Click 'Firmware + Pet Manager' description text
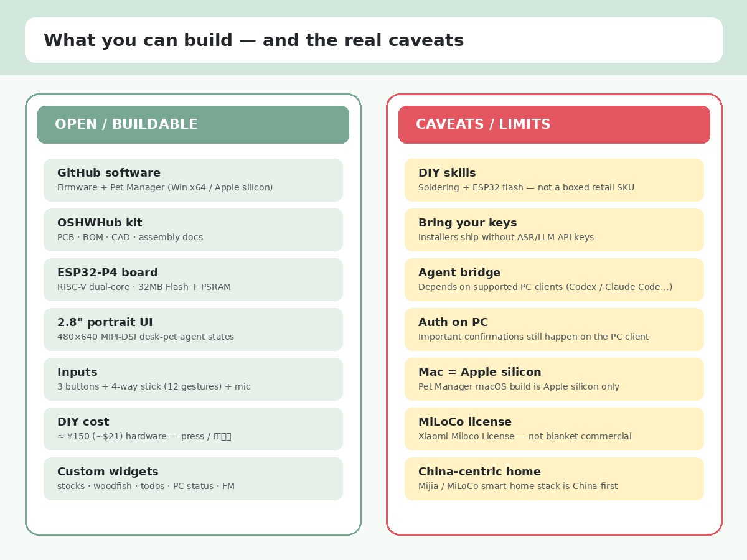 click(x=165, y=187)
